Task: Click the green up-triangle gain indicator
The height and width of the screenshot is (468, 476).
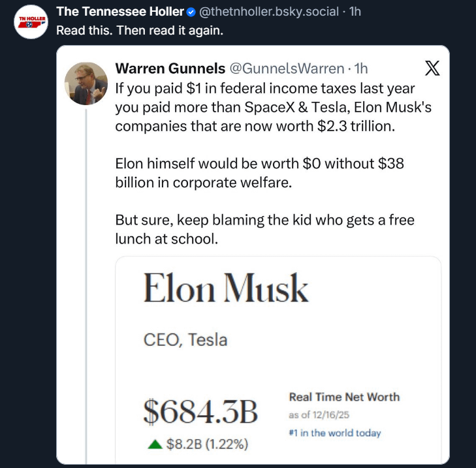Action: tap(154, 445)
